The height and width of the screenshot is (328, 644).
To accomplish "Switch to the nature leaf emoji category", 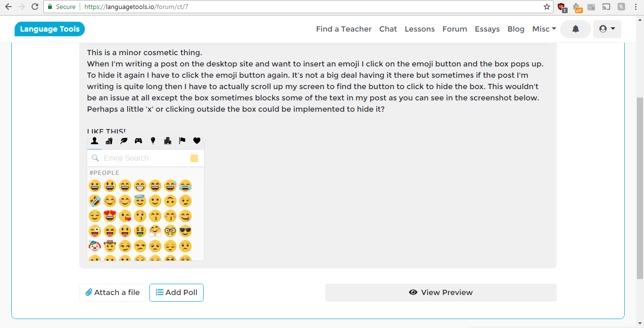I will (x=124, y=140).
